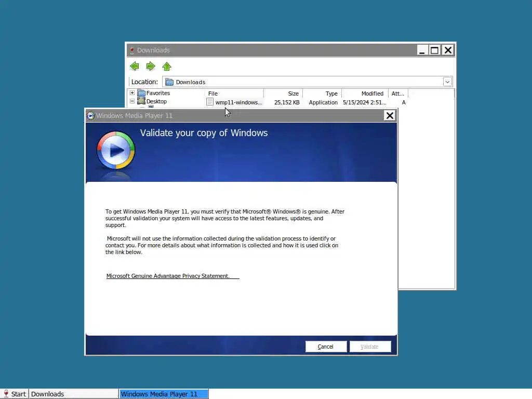Click the Validate button
The height and width of the screenshot is (399, 532).
click(370, 347)
